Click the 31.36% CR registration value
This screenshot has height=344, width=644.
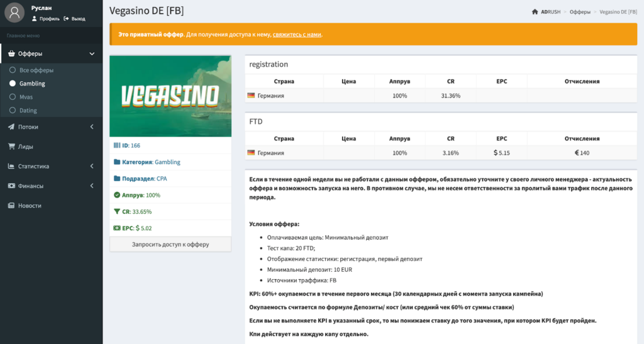point(450,96)
